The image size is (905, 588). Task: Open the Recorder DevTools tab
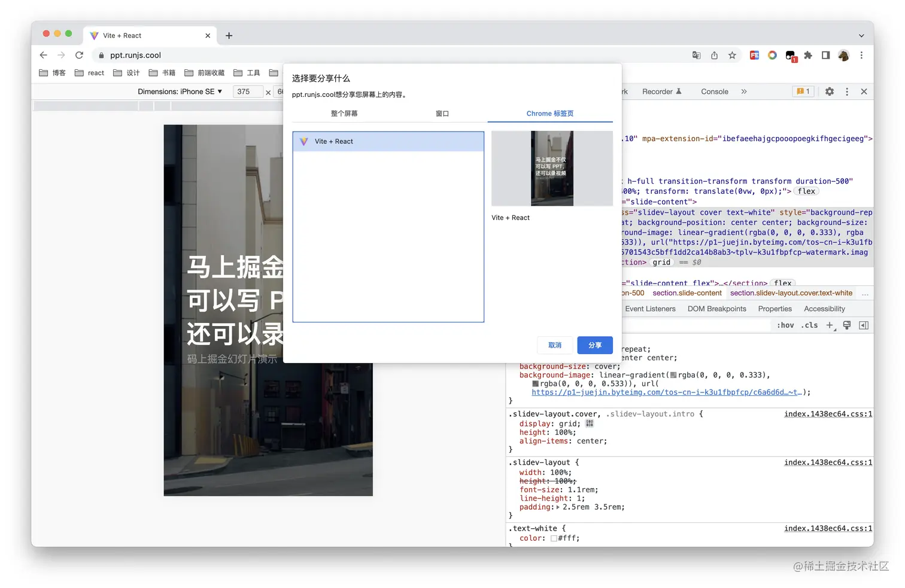(x=662, y=92)
